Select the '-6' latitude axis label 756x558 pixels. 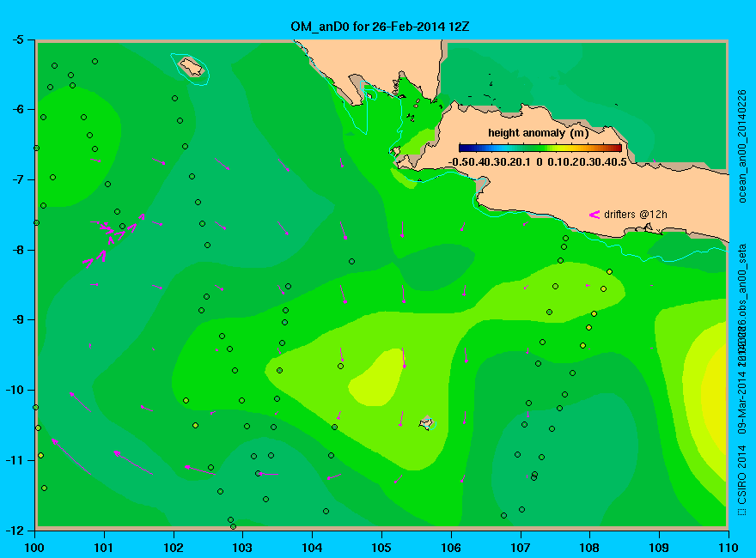17,109
